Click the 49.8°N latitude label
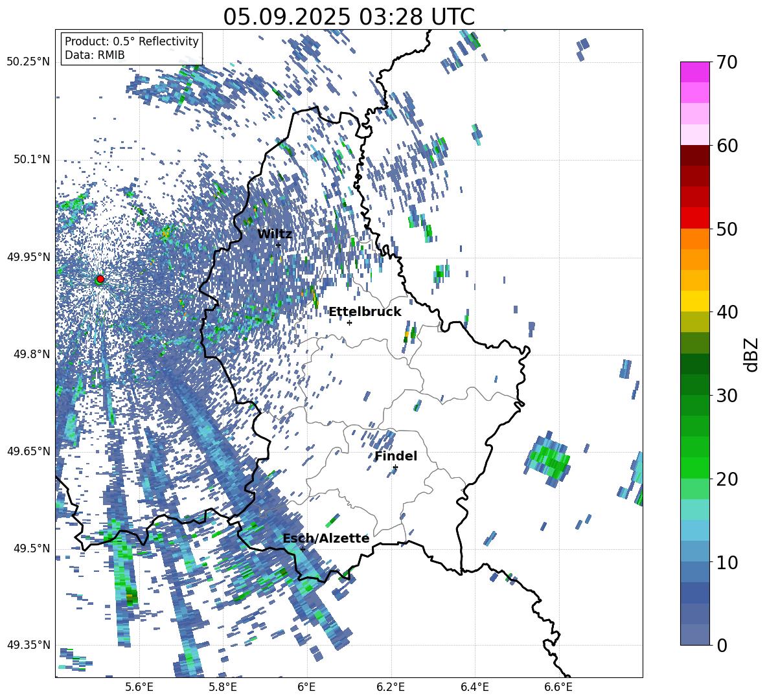This screenshot has height=700, width=767. pos(33,354)
